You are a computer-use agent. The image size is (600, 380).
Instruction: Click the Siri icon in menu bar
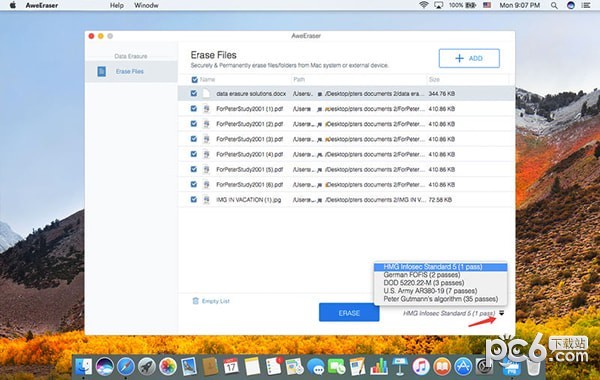click(x=571, y=5)
